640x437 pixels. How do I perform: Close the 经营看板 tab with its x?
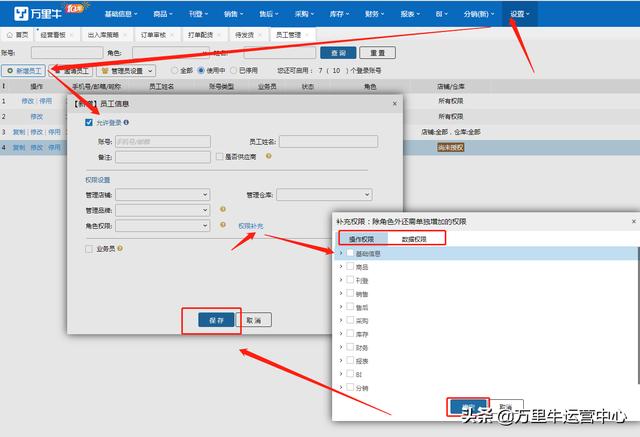(72, 35)
